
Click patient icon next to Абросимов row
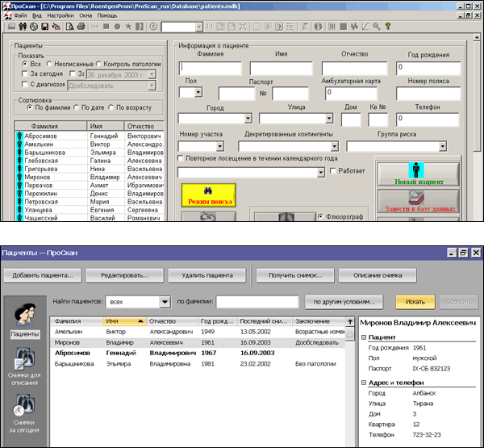(x=20, y=137)
